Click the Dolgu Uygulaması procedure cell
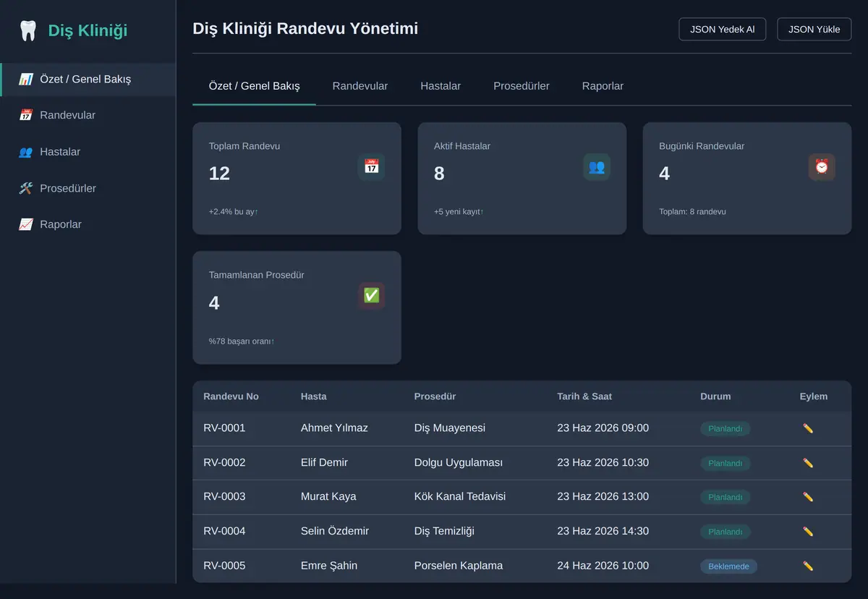 pyautogui.click(x=459, y=462)
